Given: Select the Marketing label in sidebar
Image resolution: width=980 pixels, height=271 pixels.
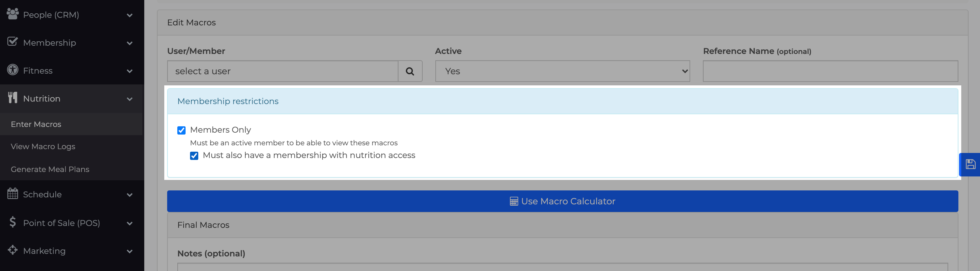Looking at the screenshot, I should tap(44, 251).
